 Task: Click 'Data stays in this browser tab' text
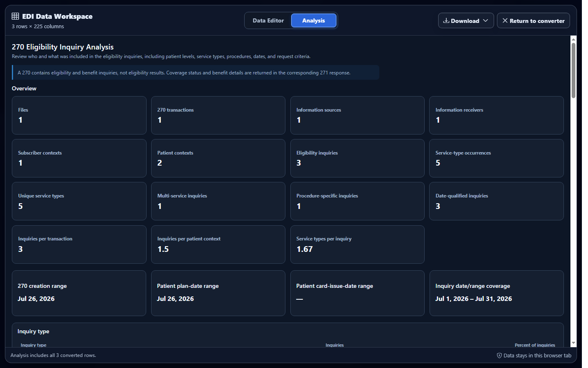click(x=537, y=355)
